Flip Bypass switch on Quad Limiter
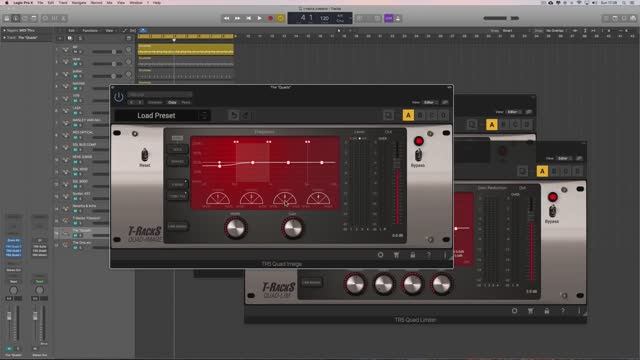Image resolution: width=640 pixels, height=360 pixels. [552, 211]
